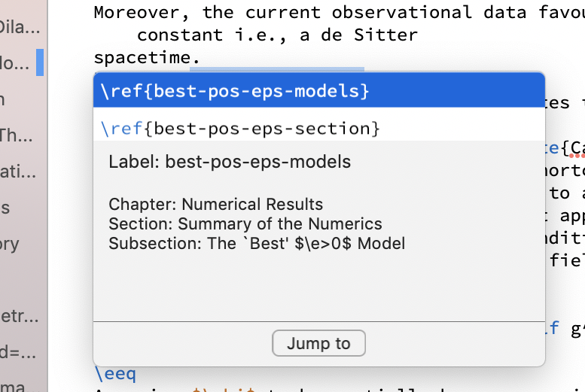This screenshot has width=585, height=392.
Task: Click the Subsection 'Best' model info line
Action: point(257,243)
